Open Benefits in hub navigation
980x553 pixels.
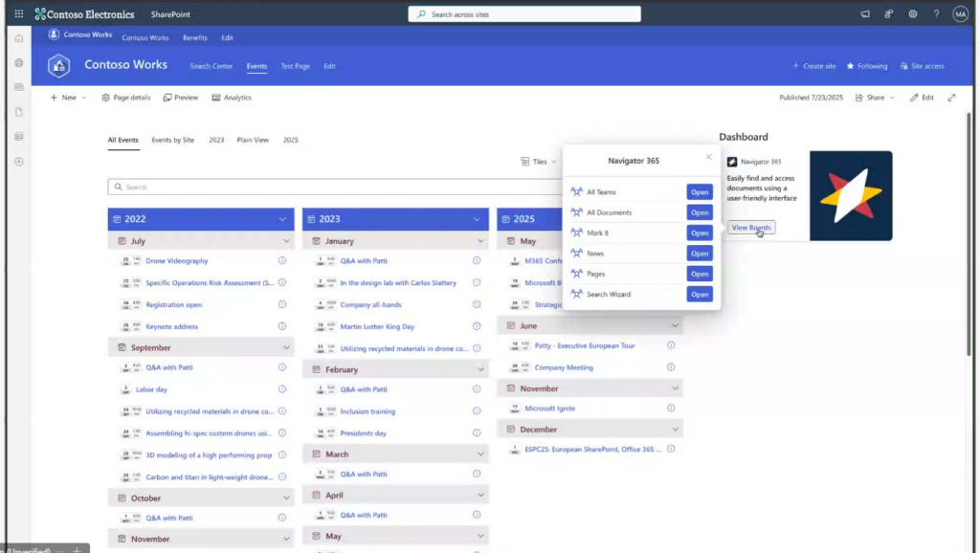[x=195, y=37]
